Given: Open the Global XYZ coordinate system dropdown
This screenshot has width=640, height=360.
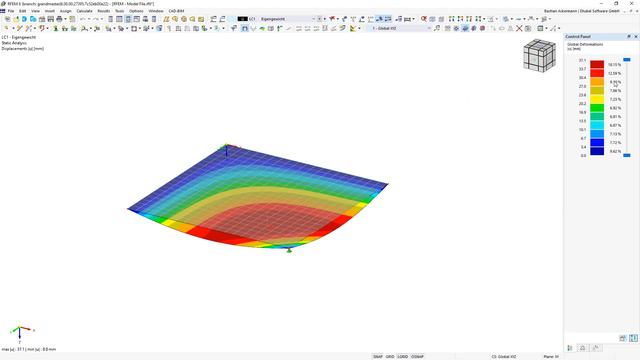Looking at the screenshot, I should (x=429, y=29).
